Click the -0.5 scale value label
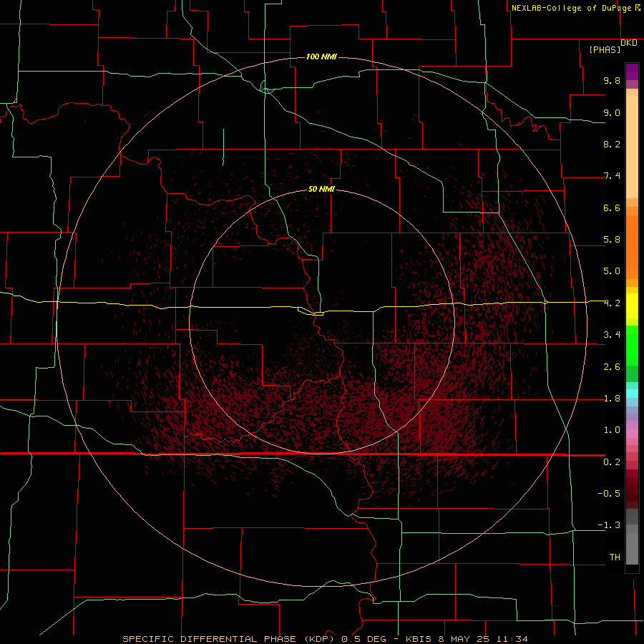 [x=609, y=494]
